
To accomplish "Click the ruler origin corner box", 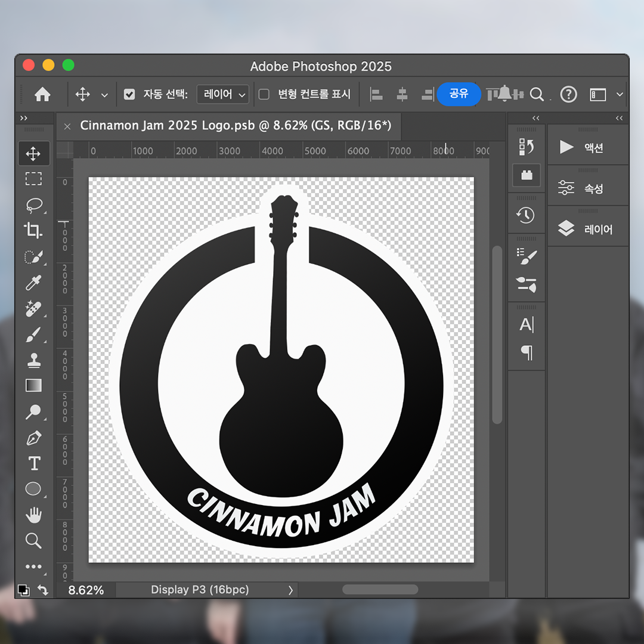I will click(64, 150).
